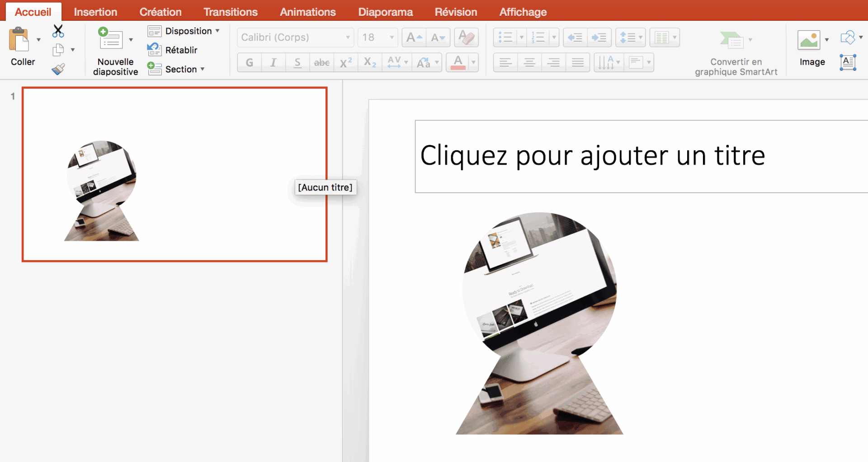The height and width of the screenshot is (462, 868).
Task: Open the Révision tab
Action: [456, 12]
